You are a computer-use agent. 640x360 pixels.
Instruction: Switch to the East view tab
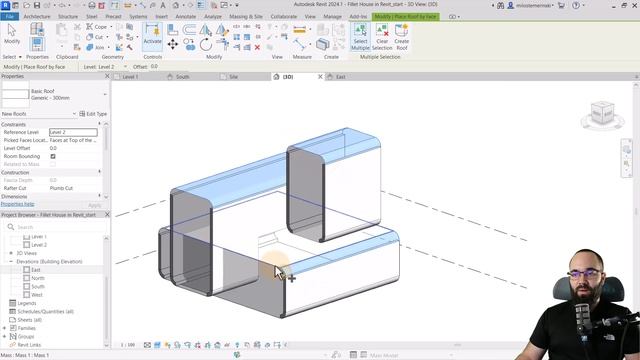coord(340,77)
